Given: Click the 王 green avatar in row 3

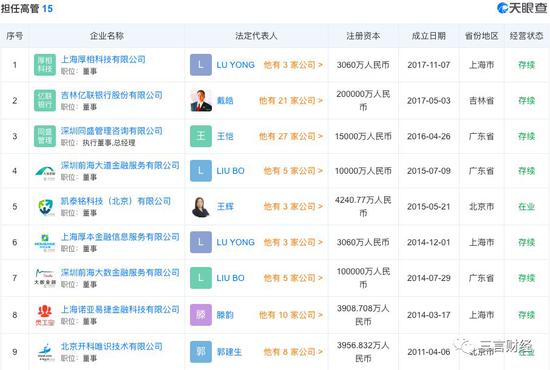Looking at the screenshot, I should click(201, 136).
